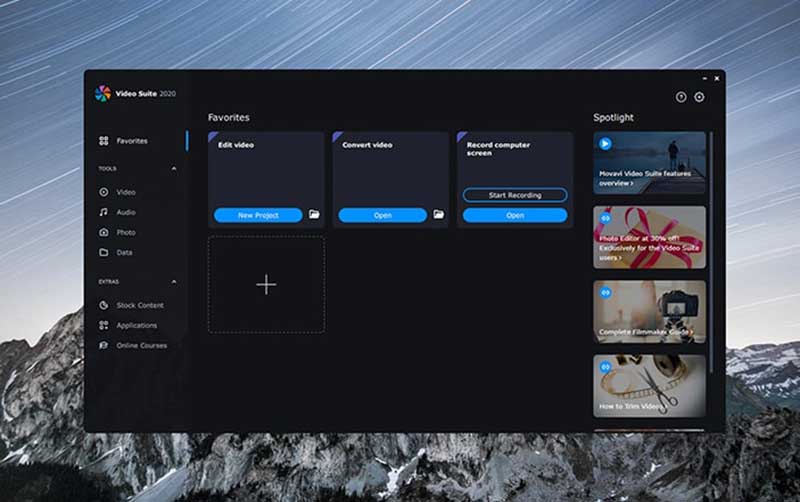Click the Stock Content sidebar icon
Image resolution: width=800 pixels, height=502 pixels.
click(x=104, y=305)
